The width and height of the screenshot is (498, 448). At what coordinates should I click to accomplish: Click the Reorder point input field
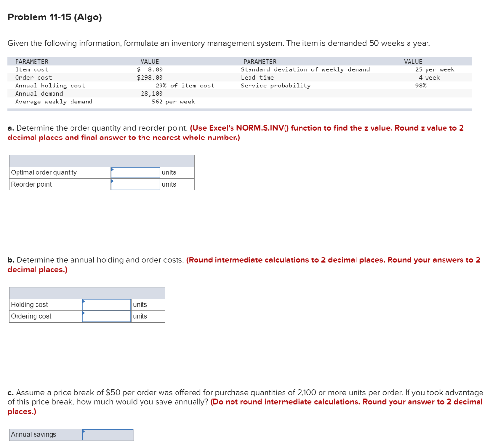pos(135,184)
